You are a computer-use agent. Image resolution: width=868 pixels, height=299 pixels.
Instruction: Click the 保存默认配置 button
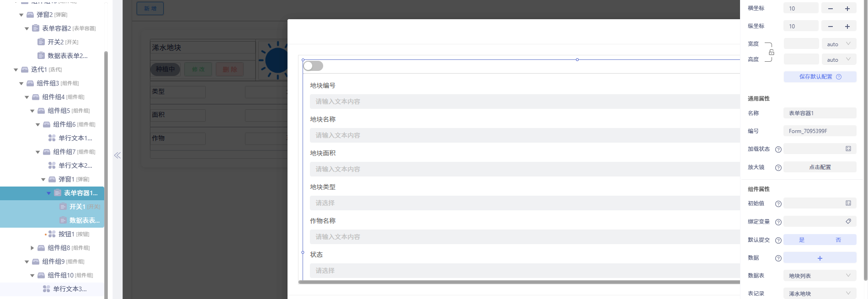click(x=820, y=77)
